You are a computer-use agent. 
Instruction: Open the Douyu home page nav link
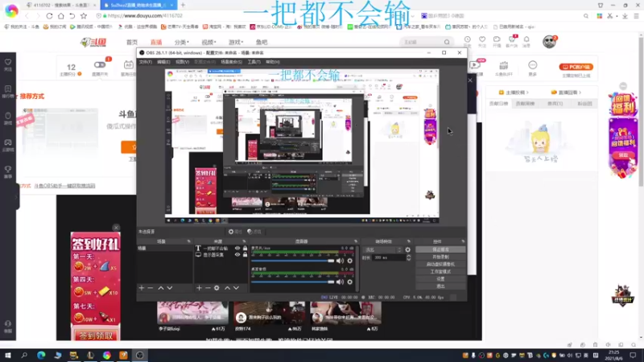[x=132, y=43]
